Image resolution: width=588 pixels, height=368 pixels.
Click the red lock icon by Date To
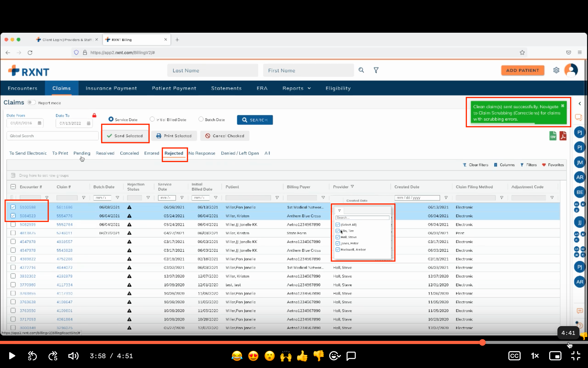coord(94,115)
